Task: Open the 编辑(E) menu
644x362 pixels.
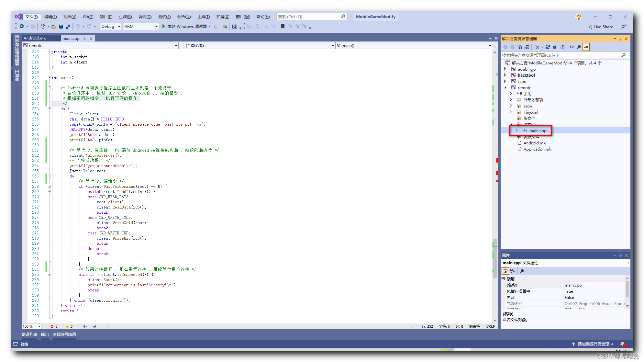Action: [x=50, y=17]
